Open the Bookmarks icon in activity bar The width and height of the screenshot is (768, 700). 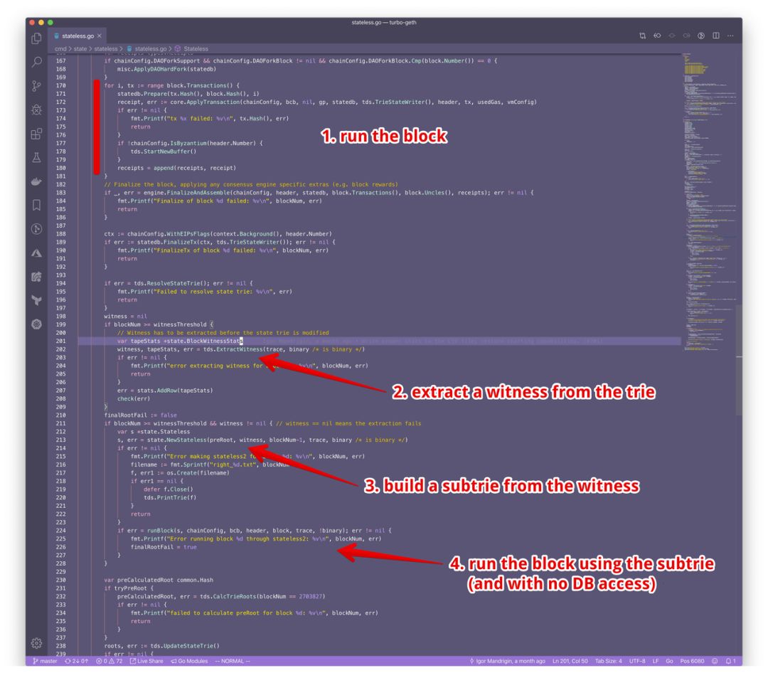click(37, 205)
